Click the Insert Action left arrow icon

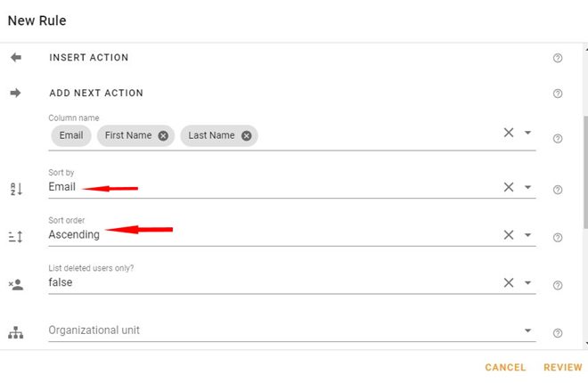tap(16, 57)
